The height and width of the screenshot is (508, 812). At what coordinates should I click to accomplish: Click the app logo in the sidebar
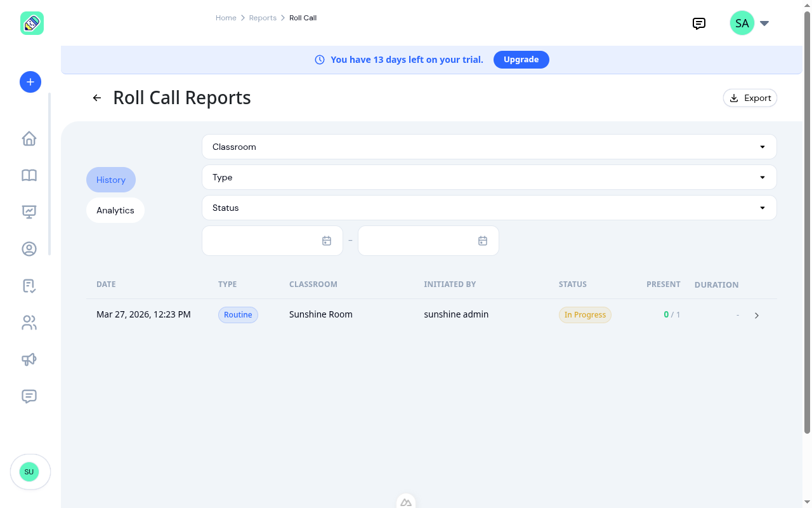pos(32,23)
